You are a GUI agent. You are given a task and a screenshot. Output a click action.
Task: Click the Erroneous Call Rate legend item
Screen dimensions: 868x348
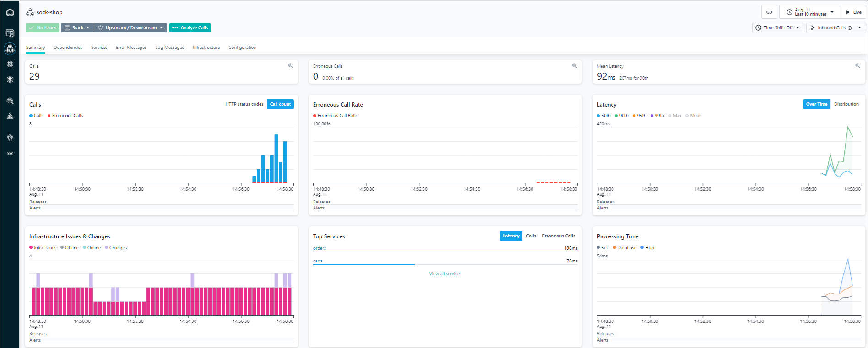pos(335,116)
